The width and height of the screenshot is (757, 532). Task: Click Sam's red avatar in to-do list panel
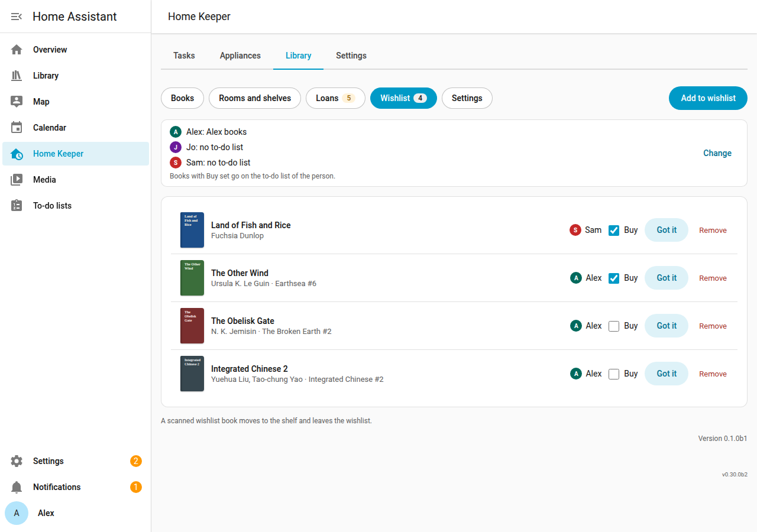tap(176, 163)
